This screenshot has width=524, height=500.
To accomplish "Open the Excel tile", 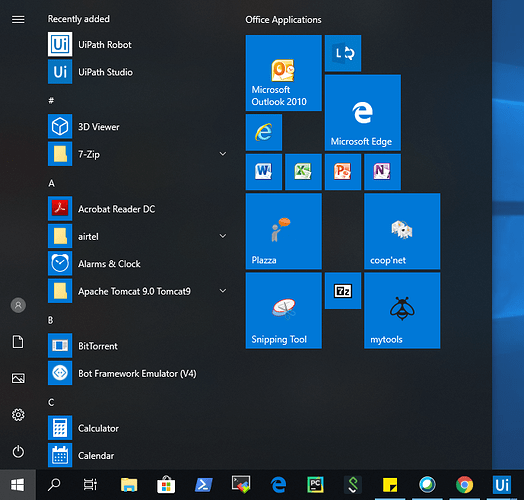I will click(303, 172).
